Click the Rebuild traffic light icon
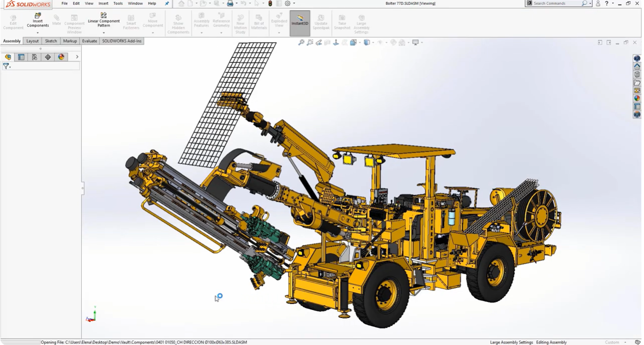Image resolution: width=644 pixels, height=345 pixels. tap(270, 4)
